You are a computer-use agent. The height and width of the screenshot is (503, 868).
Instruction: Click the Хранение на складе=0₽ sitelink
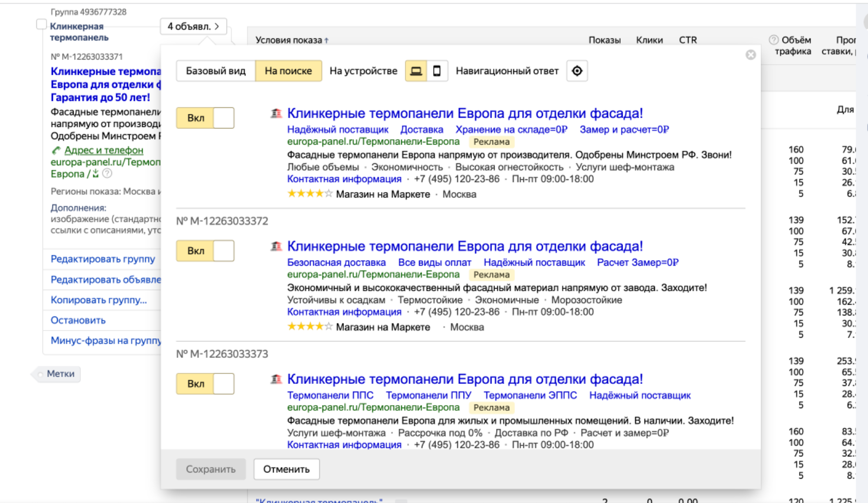tap(511, 130)
